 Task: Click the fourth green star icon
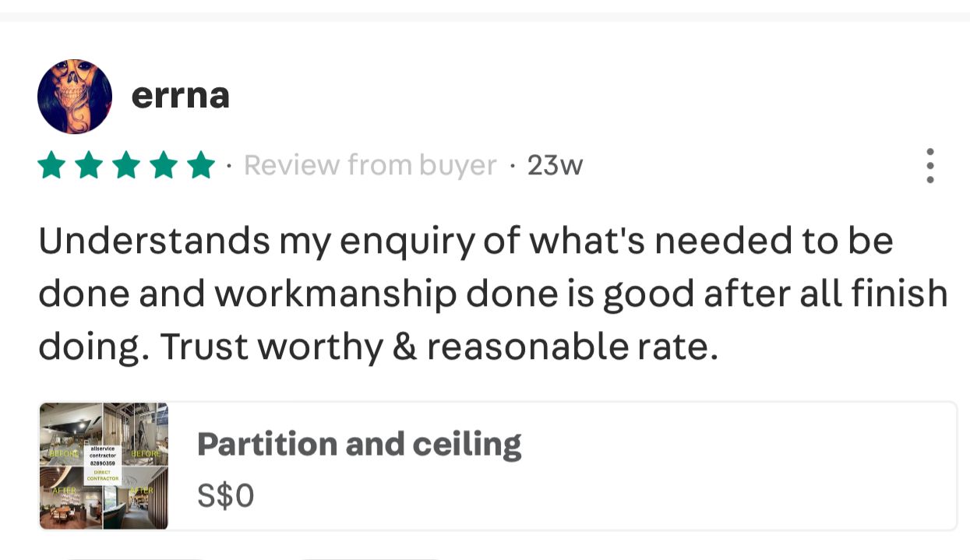(164, 164)
